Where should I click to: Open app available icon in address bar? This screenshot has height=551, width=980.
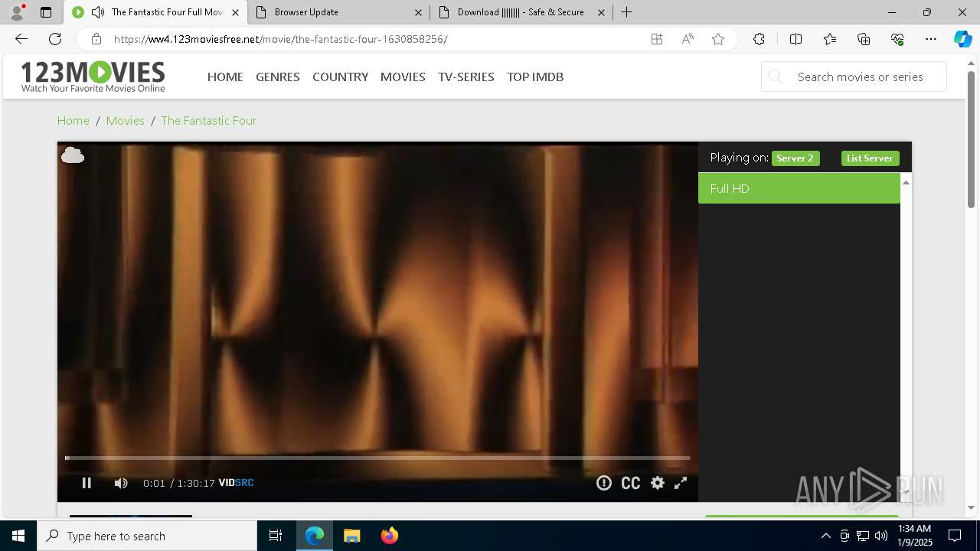(x=657, y=39)
